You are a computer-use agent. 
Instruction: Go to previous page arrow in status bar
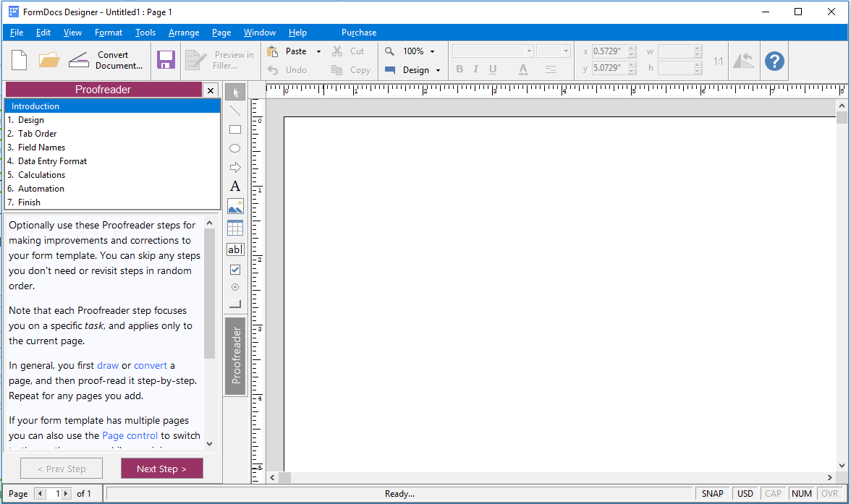41,494
